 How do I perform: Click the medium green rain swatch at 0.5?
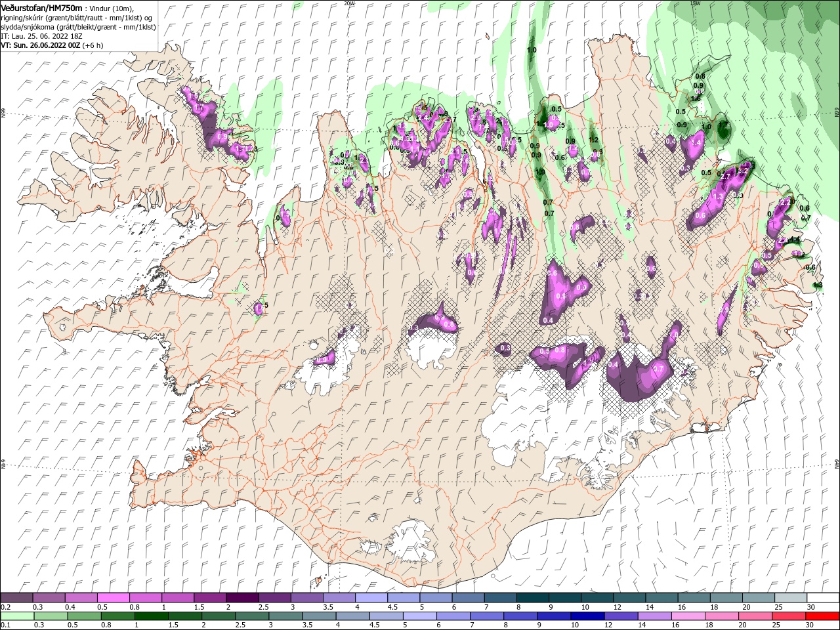point(83,616)
